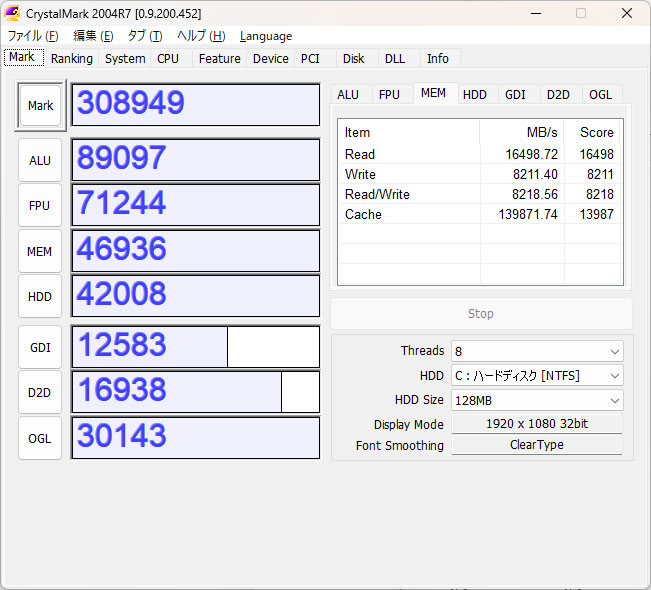Show MEM details tab in results panel
The width and height of the screenshot is (651, 590).
(434, 93)
